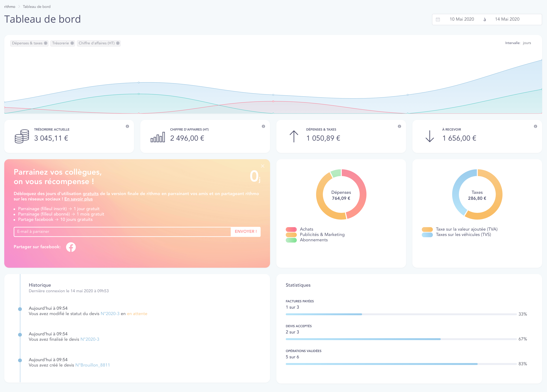
Task: Click the 1 050,89 € expenses value
Action: click(323, 138)
